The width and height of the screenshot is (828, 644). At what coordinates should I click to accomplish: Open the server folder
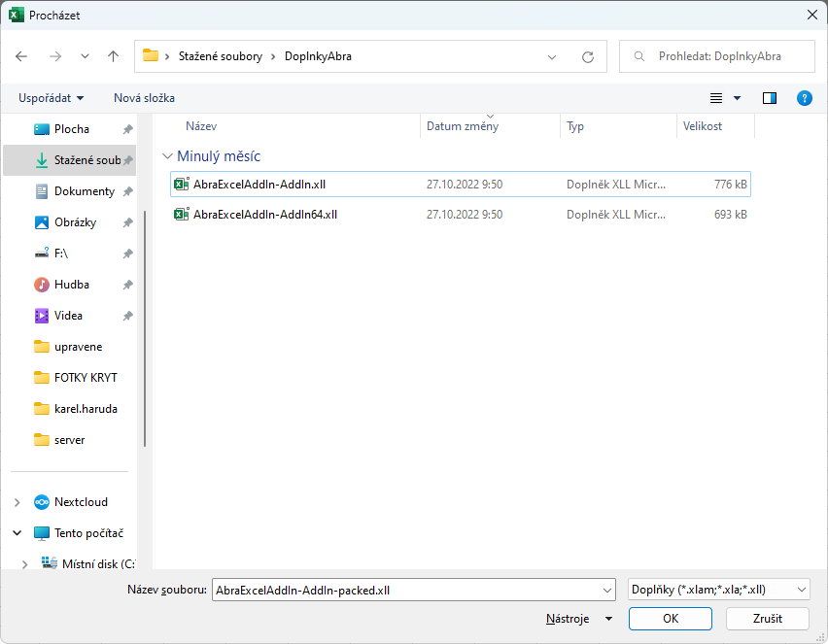71,440
